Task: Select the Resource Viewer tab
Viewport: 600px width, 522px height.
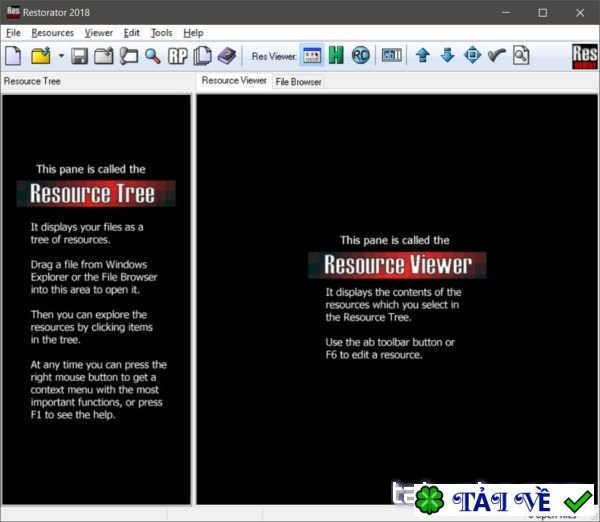Action: coord(234,81)
